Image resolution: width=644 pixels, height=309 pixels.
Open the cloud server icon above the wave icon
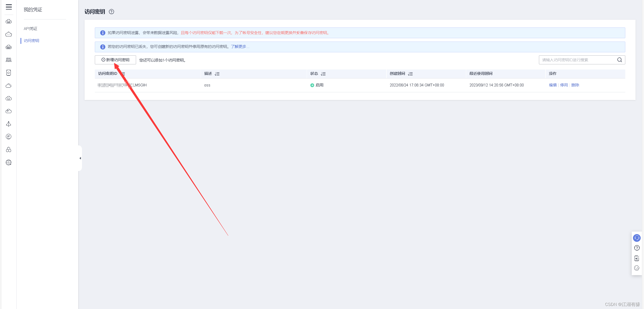tap(9, 47)
